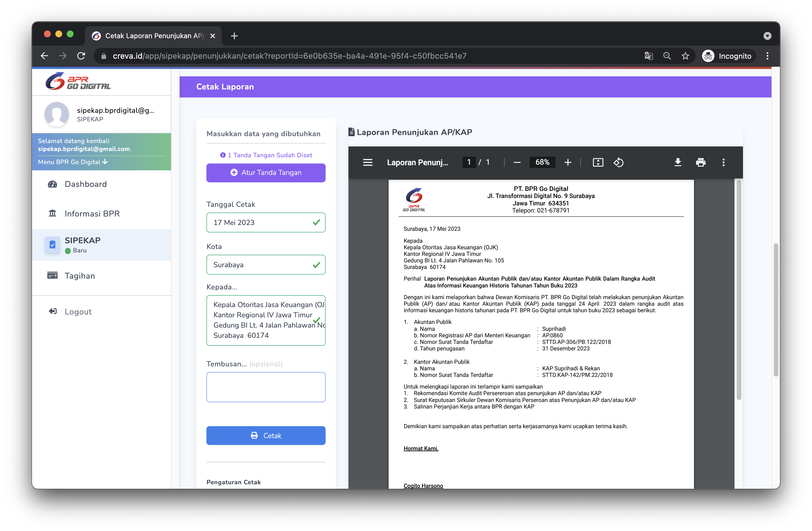The image size is (812, 531).
Task: Zoom out the PDF with minus
Action: pos(517,163)
